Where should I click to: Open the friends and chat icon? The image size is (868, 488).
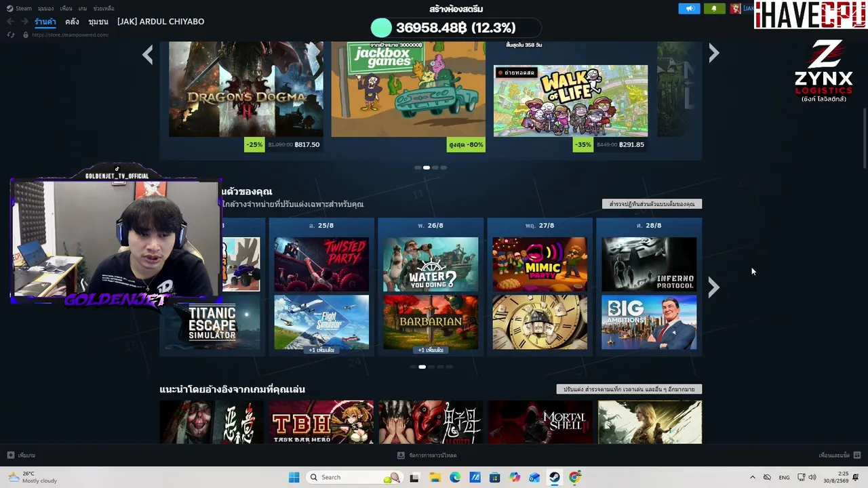pos(857,455)
